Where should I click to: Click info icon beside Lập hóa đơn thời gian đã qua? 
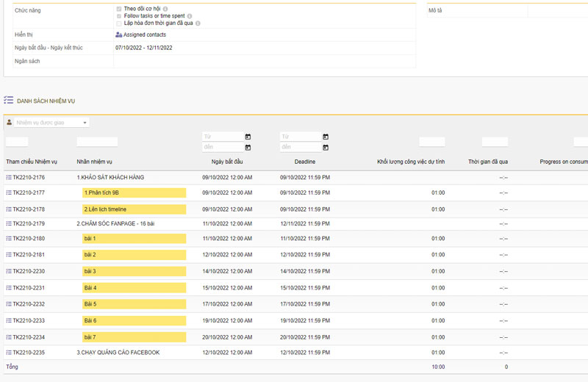click(x=198, y=23)
